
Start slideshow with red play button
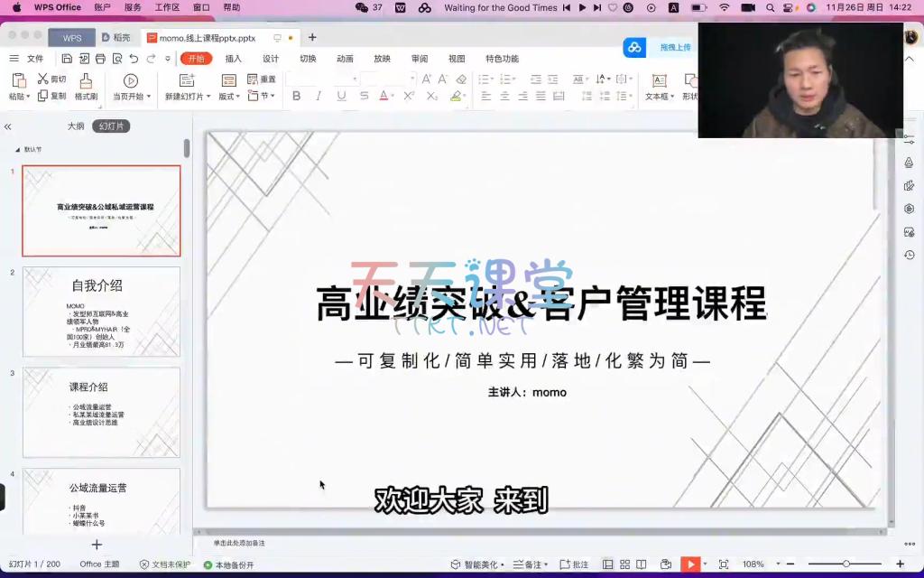[689, 564]
